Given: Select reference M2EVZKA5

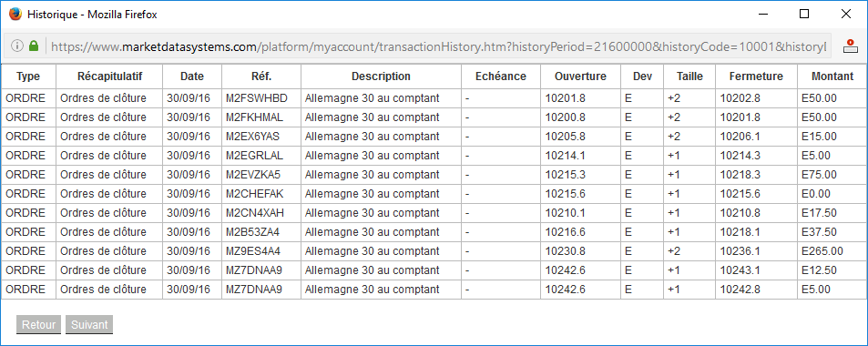Looking at the screenshot, I should (253, 175).
